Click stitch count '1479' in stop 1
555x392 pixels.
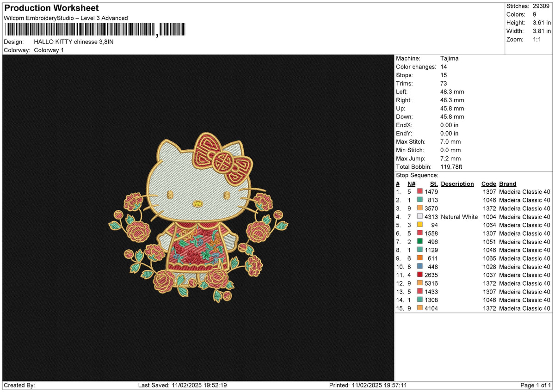click(431, 191)
